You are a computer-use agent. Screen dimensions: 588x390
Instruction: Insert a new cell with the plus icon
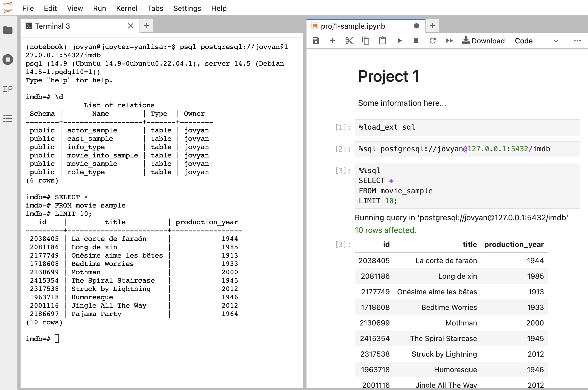[x=332, y=41]
